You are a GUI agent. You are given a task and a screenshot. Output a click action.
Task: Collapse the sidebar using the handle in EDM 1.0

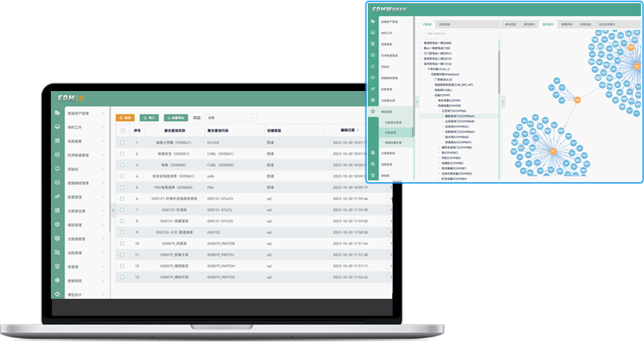click(113, 210)
